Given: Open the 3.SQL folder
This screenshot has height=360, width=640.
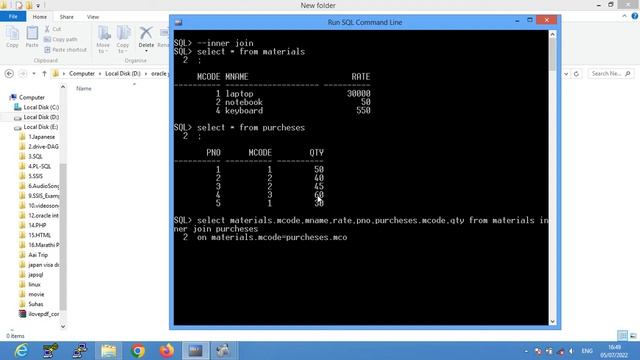Looking at the screenshot, I should pos(35,156).
